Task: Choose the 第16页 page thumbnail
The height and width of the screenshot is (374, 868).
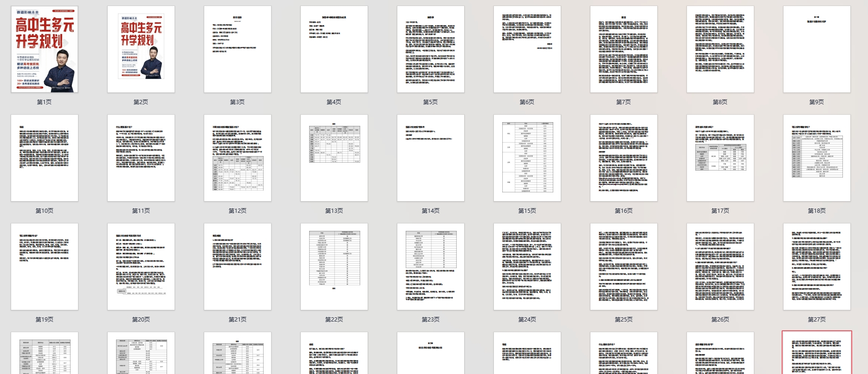Action: tap(624, 158)
